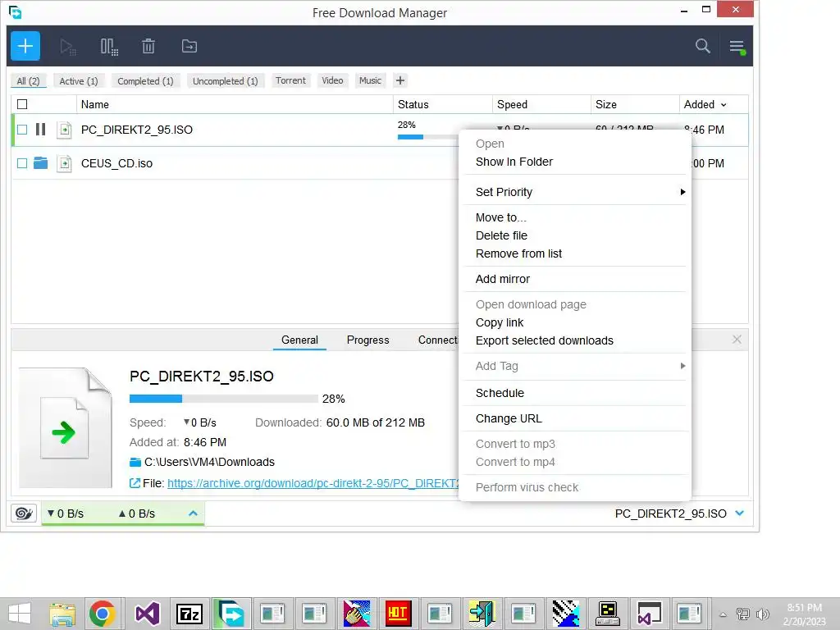Select the CEUS_CD.iso download row name

[x=116, y=163]
